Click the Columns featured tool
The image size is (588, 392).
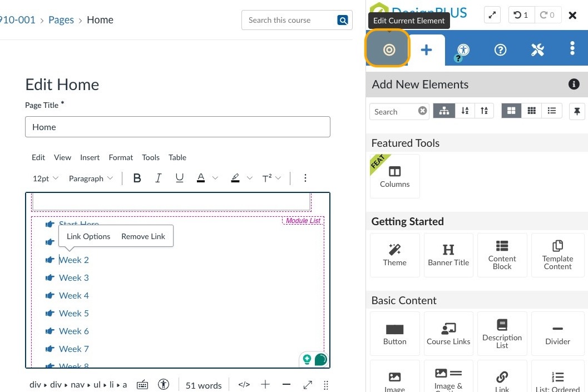click(394, 176)
